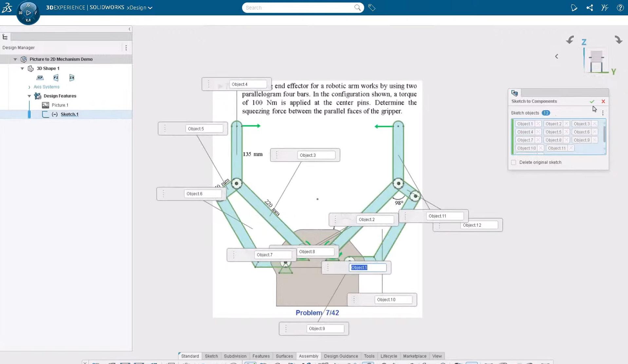The image size is (628, 364).
Task: Switch to the Assembly tab
Action: click(x=308, y=356)
